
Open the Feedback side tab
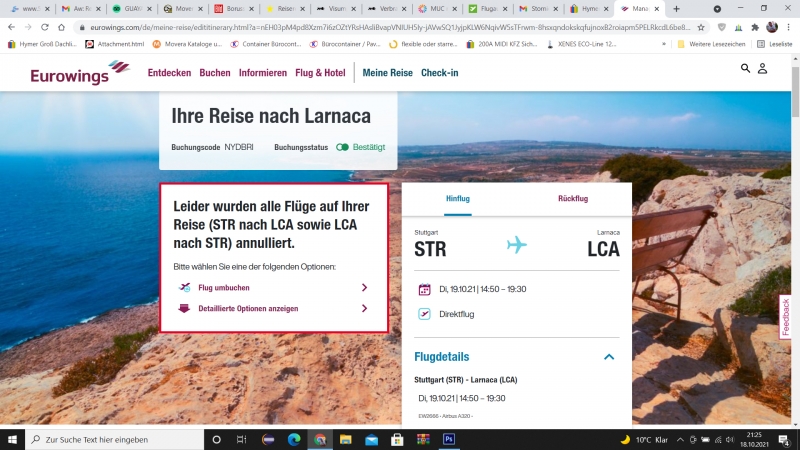[786, 317]
